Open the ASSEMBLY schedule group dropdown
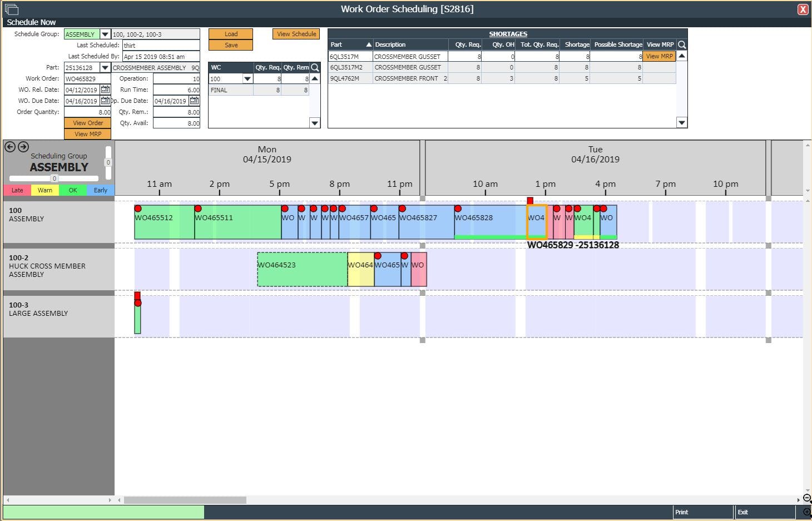 pos(104,34)
